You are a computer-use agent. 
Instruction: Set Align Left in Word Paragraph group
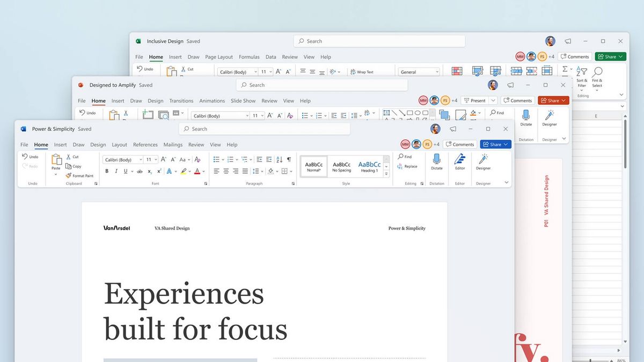tap(217, 171)
